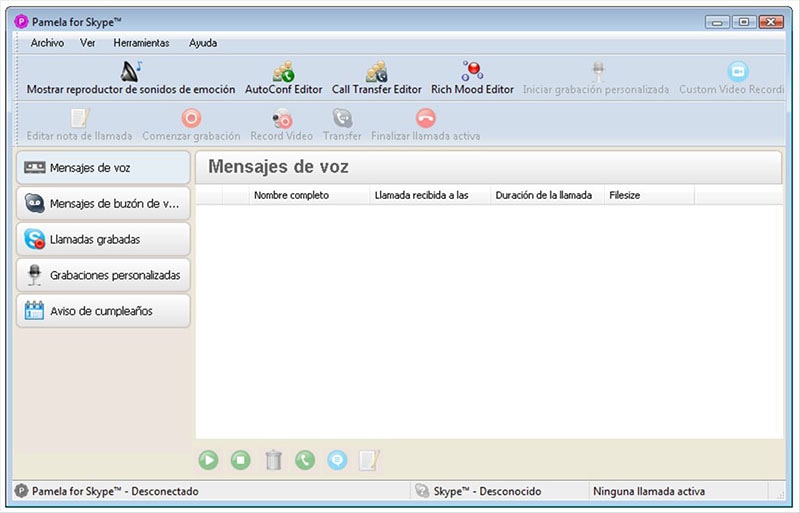This screenshot has width=800, height=513.
Task: Edit note using bottom notepad icon
Action: click(x=369, y=460)
